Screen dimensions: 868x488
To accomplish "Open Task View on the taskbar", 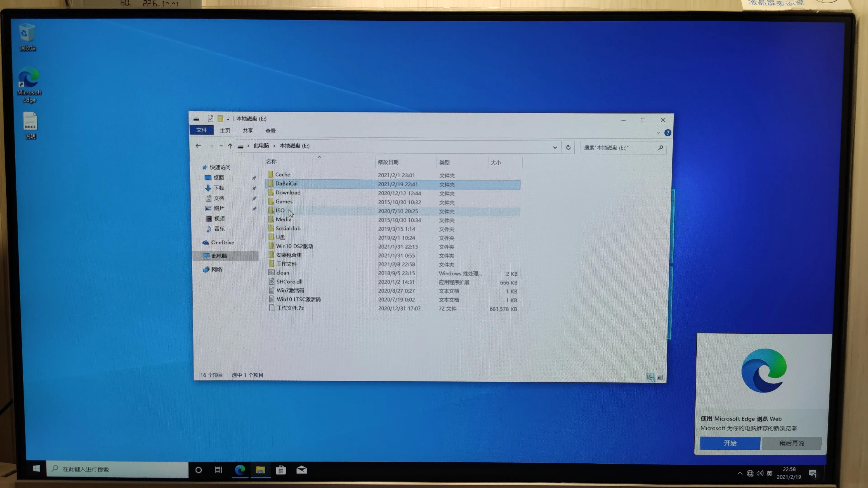I will 218,470.
